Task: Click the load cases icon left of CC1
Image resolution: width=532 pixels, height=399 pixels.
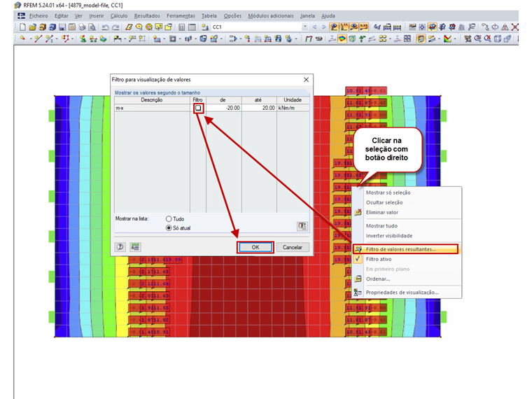Action: [x=205, y=27]
